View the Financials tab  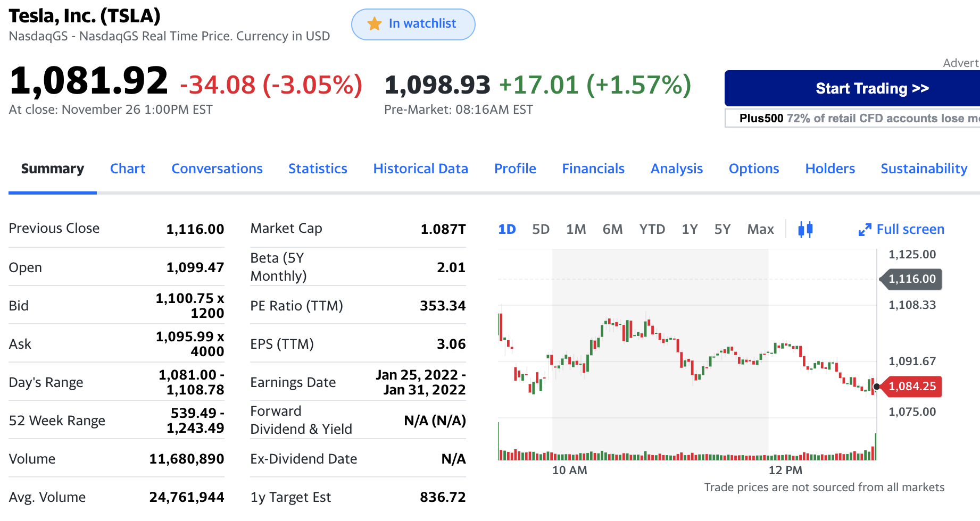click(593, 169)
